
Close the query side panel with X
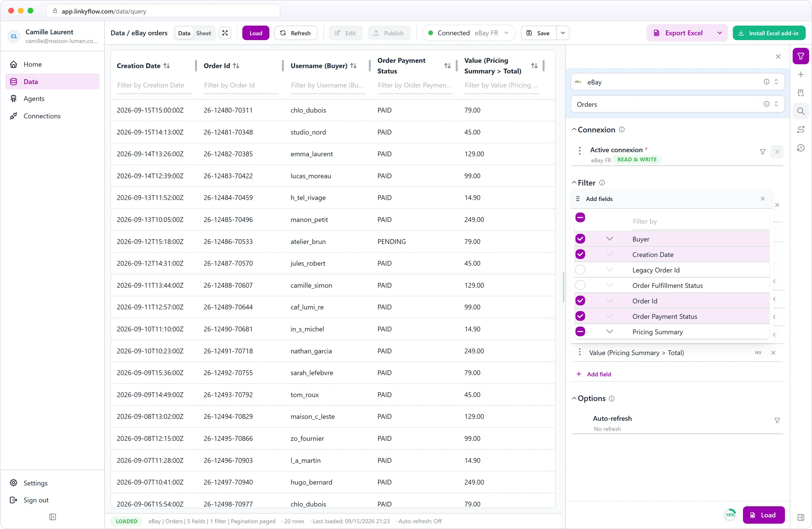(778, 56)
